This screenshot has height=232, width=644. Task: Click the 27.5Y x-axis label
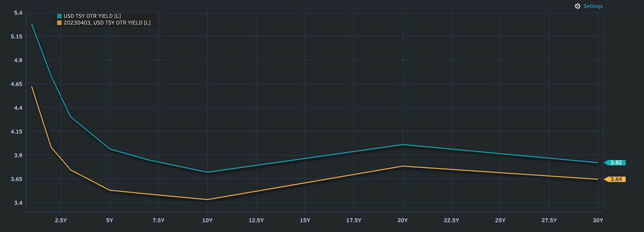pyautogui.click(x=549, y=220)
